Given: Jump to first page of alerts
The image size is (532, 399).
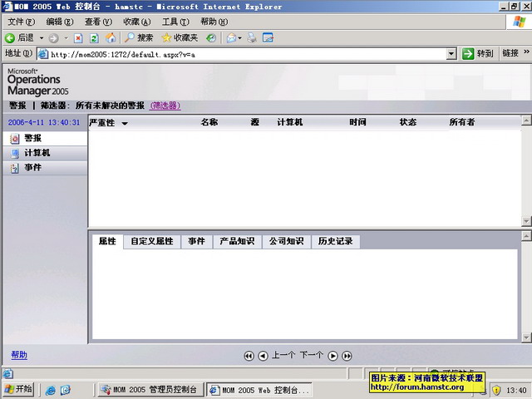Looking at the screenshot, I should point(249,356).
